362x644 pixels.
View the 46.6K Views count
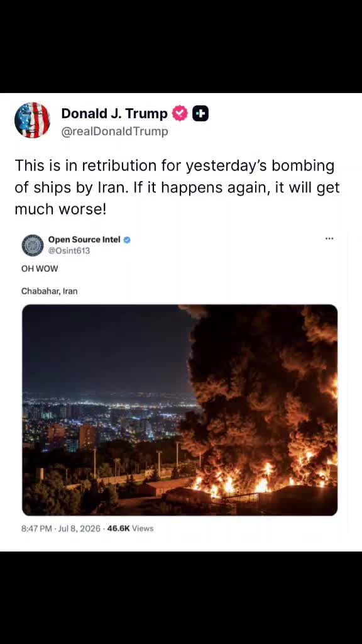130,528
